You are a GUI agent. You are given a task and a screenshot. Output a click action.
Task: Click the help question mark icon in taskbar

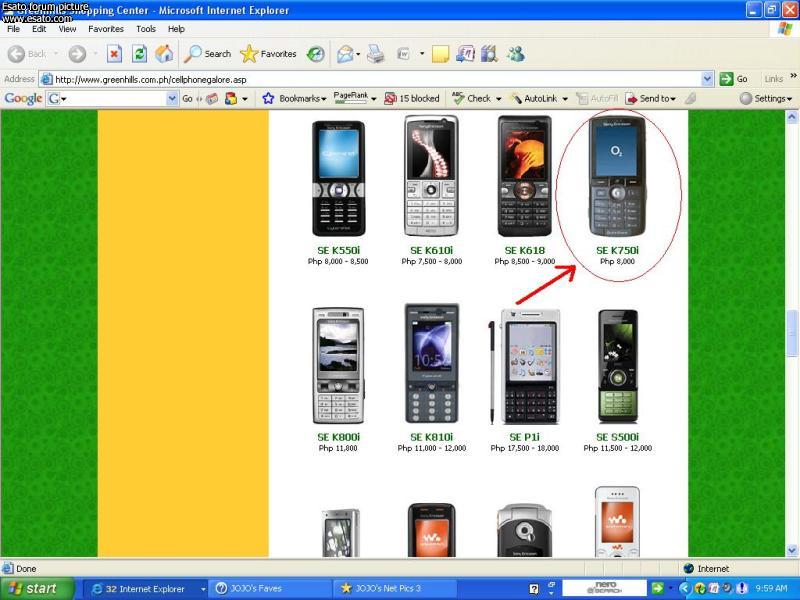[534, 589]
